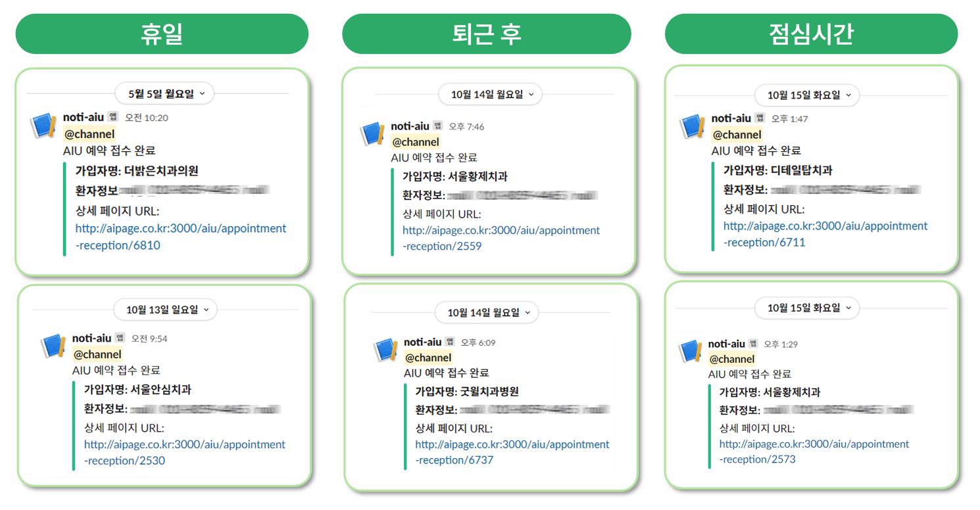
Task: Open noti-aiu avatar on the 오후 7:46 message
Action: 372,133
